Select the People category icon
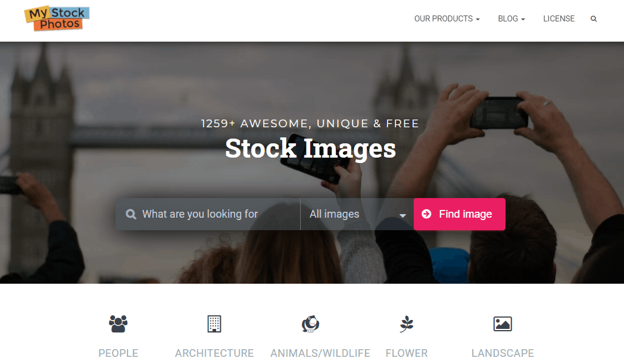 [118, 324]
